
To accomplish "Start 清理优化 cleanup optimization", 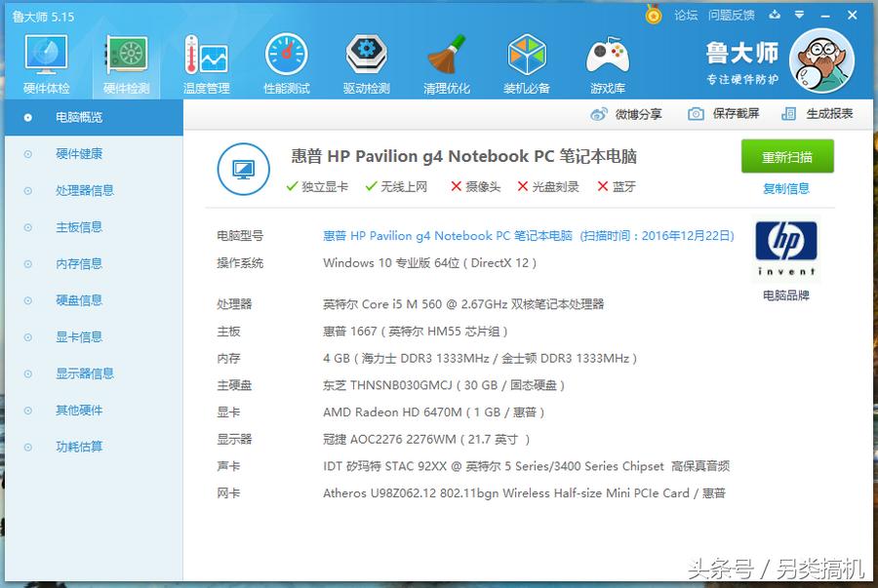I will tap(446, 61).
